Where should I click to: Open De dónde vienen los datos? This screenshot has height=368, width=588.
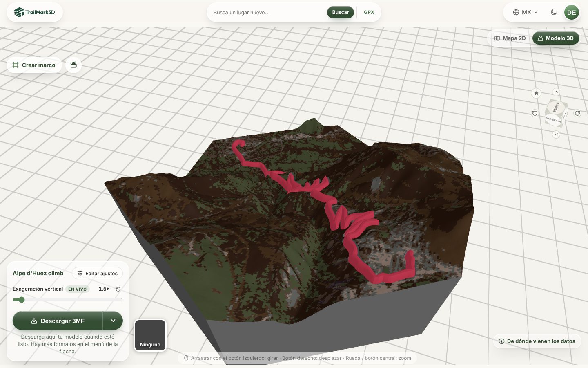(537, 341)
